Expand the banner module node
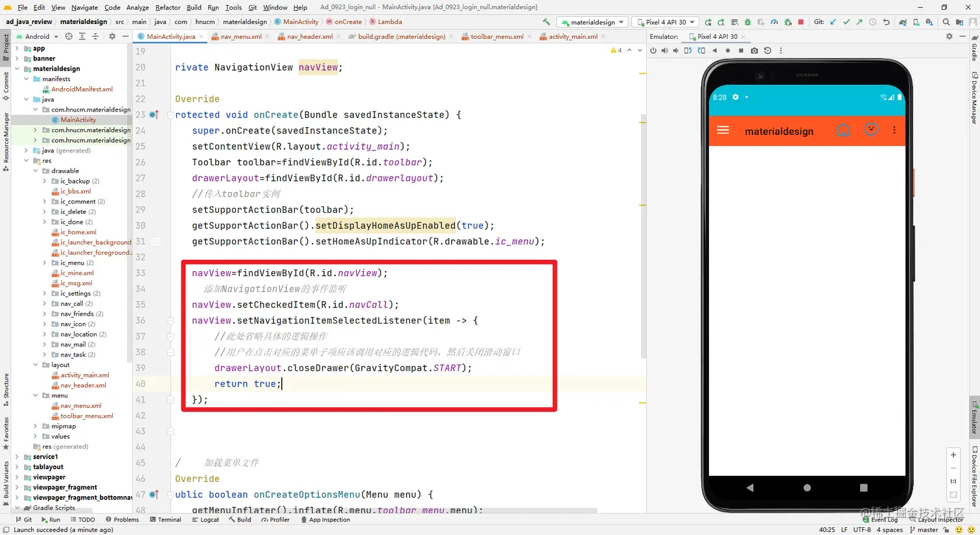 [17, 58]
